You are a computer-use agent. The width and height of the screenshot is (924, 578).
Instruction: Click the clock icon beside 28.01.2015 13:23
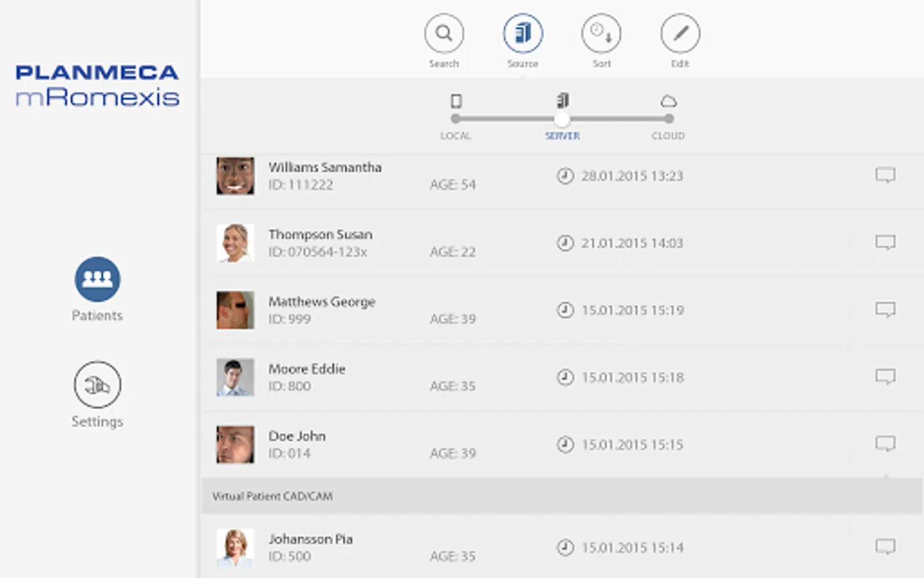(x=565, y=176)
